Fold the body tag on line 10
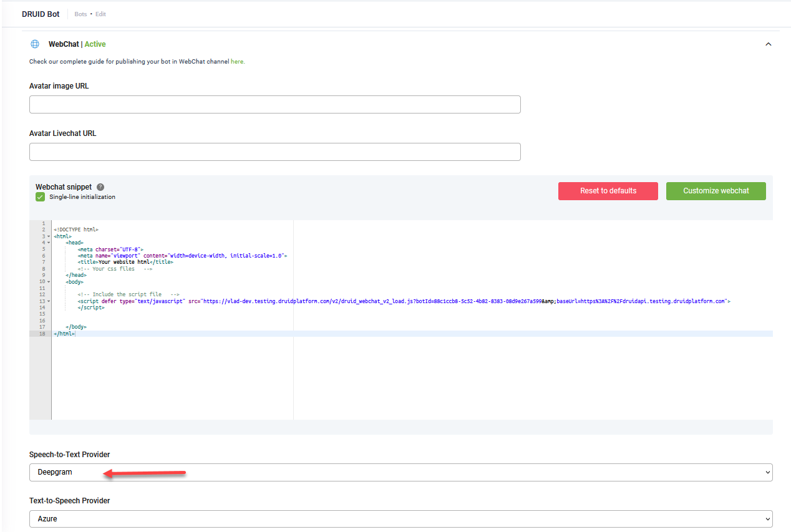Image resolution: width=791 pixels, height=532 pixels. click(x=48, y=282)
